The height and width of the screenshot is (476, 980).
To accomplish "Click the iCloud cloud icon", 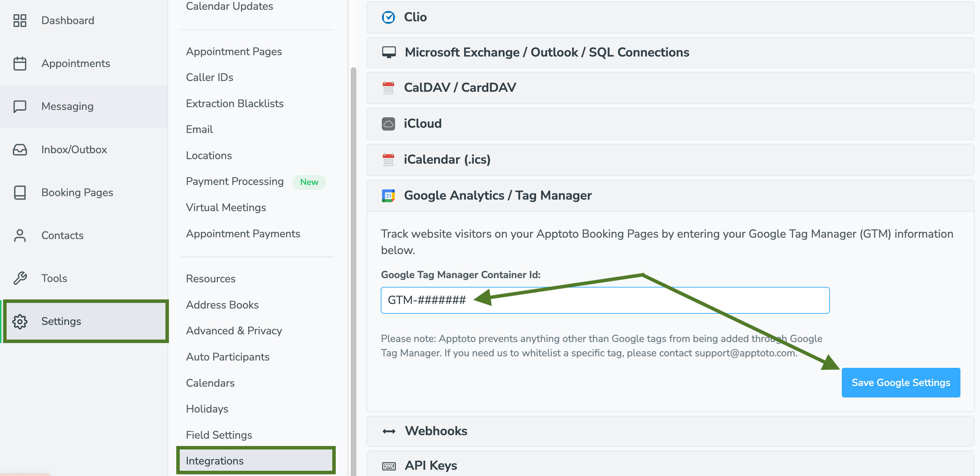I will click(388, 124).
